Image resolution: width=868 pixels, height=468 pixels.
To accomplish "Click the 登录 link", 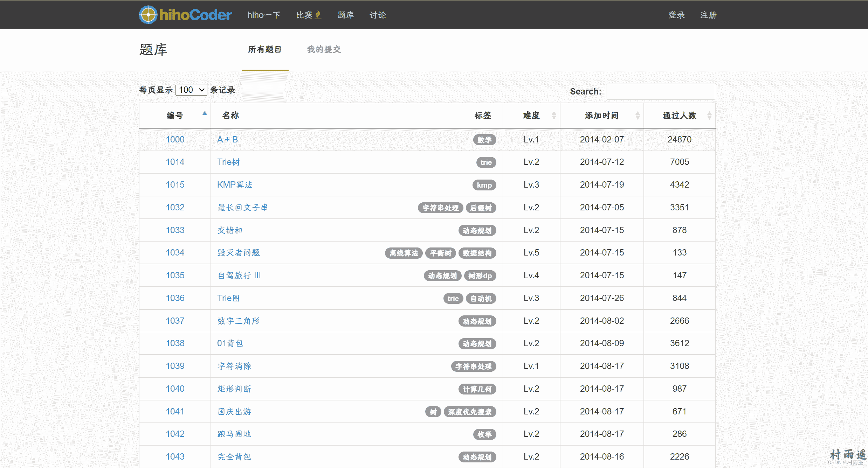I will 676,15.
